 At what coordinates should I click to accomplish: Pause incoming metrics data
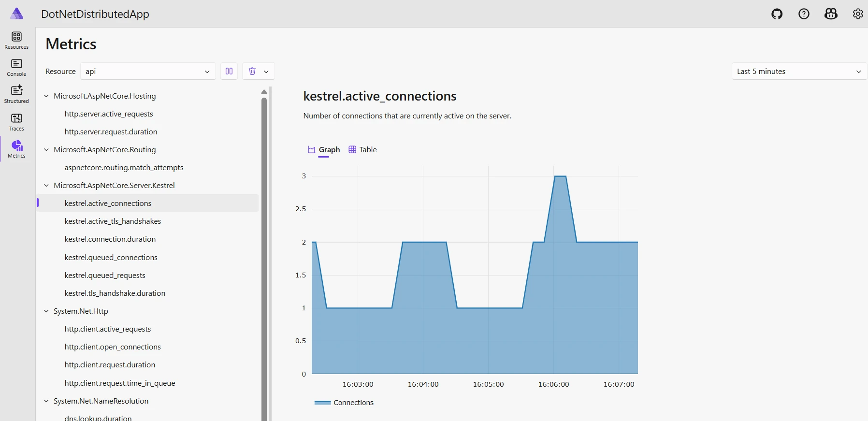pyautogui.click(x=229, y=71)
